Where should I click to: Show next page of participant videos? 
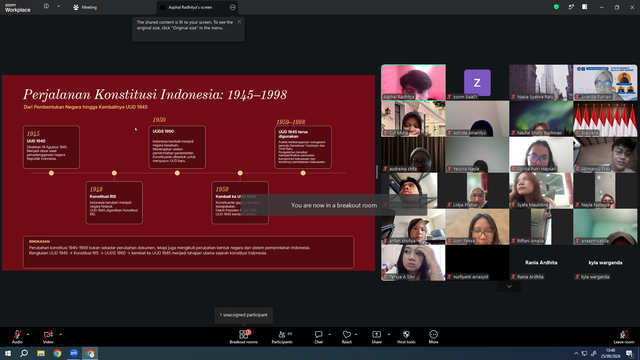(509, 287)
